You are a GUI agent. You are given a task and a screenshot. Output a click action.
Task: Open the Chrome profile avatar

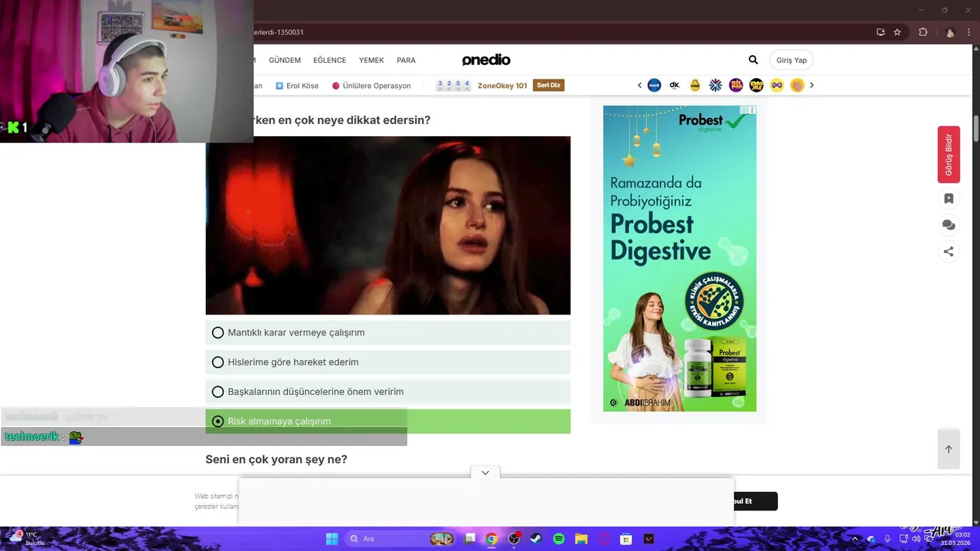950,32
